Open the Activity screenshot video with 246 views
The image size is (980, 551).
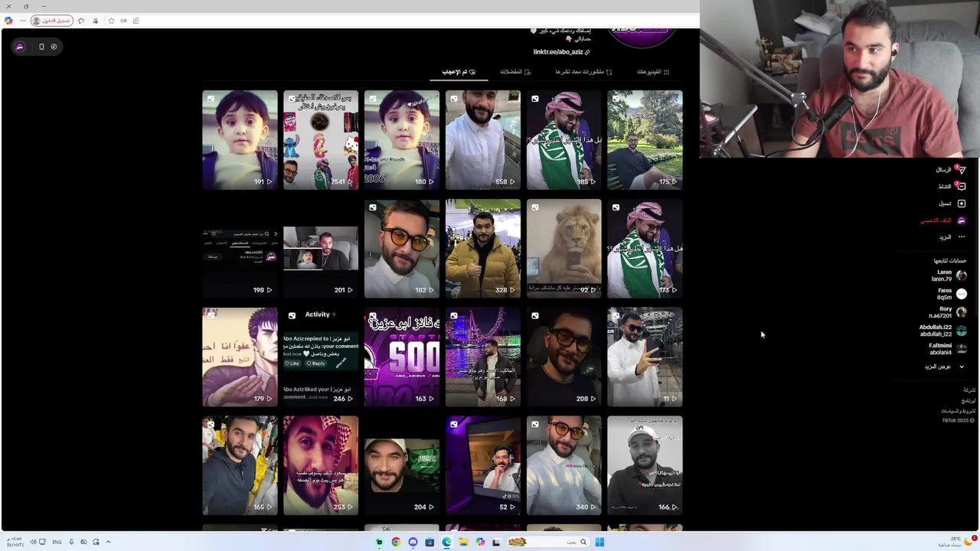tap(321, 357)
